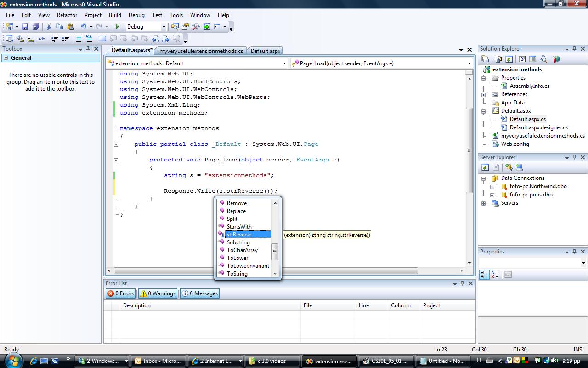Open the Build menu
Image resolution: width=588 pixels, height=368 pixels.
pos(115,15)
